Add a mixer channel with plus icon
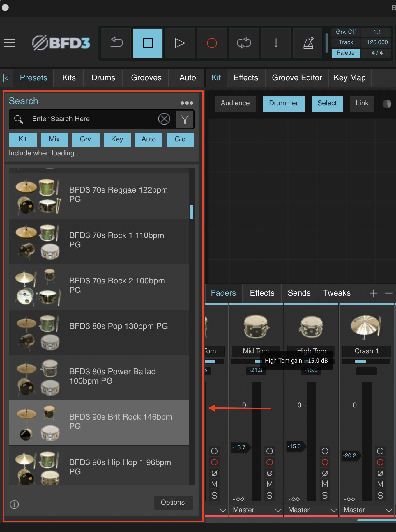Screen dimensions: 396x532 (373, 293)
